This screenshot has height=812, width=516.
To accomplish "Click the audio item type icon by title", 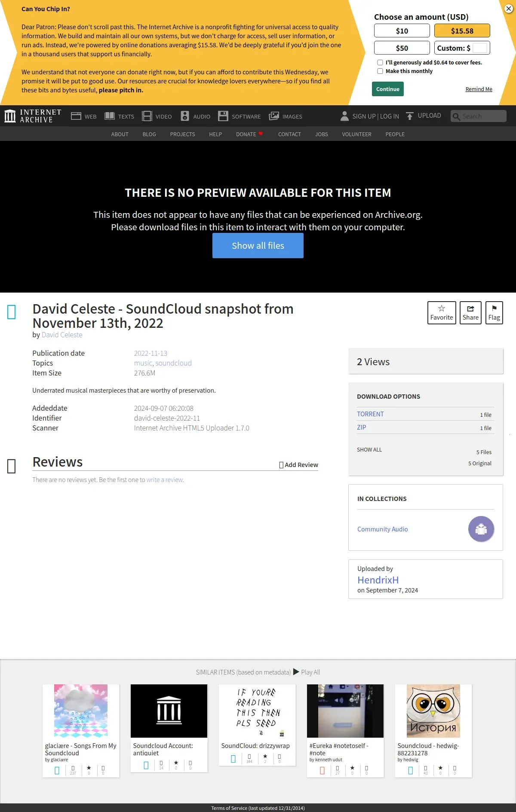I will (12, 312).
